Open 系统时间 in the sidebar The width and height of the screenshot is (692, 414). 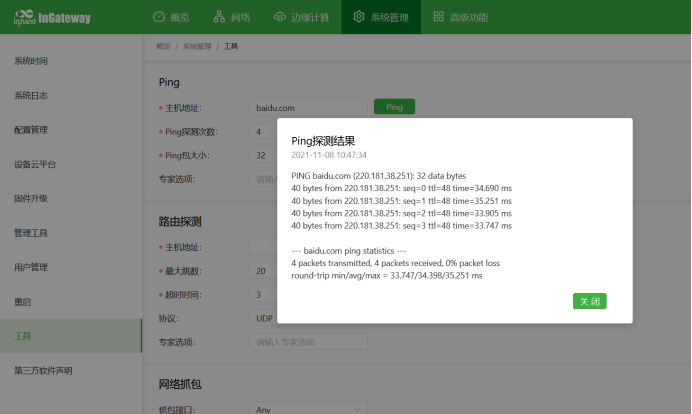[31, 61]
